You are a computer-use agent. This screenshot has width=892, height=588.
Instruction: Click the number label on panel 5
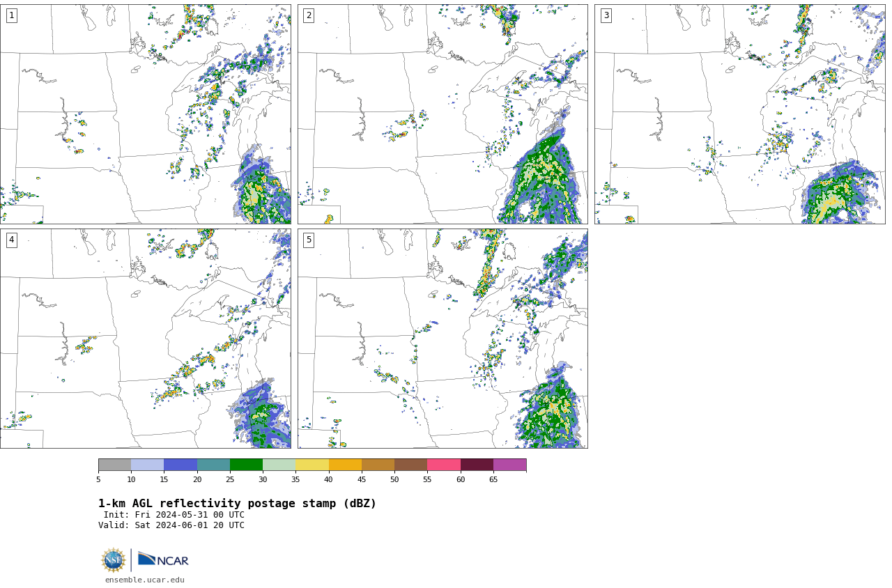click(x=309, y=240)
